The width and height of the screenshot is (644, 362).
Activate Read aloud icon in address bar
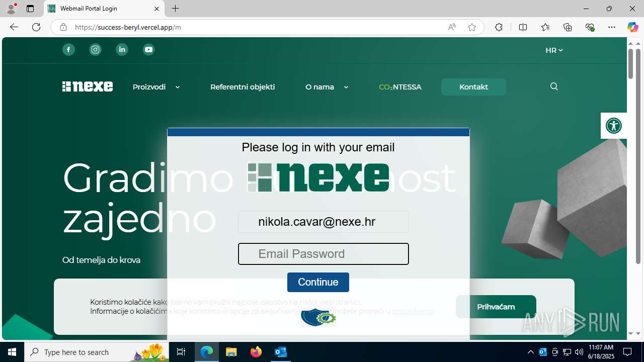coord(452,27)
